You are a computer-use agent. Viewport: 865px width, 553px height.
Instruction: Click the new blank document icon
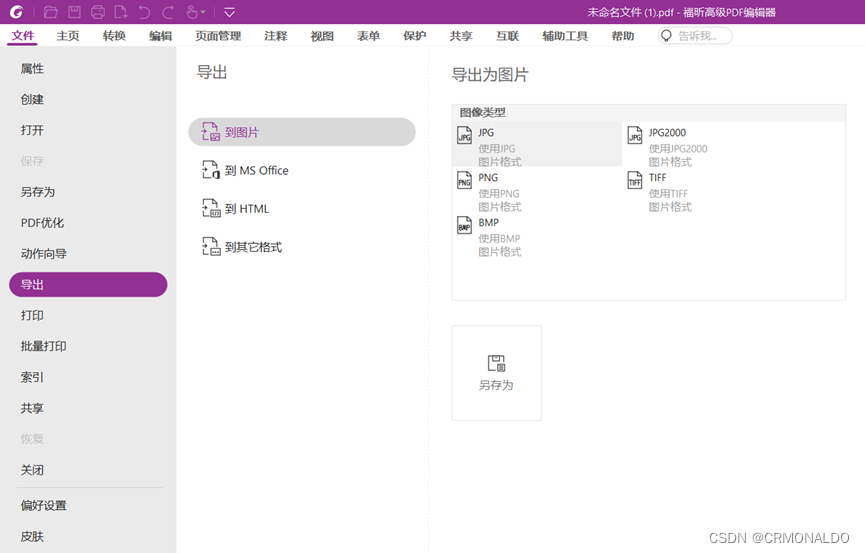pyautogui.click(x=120, y=12)
